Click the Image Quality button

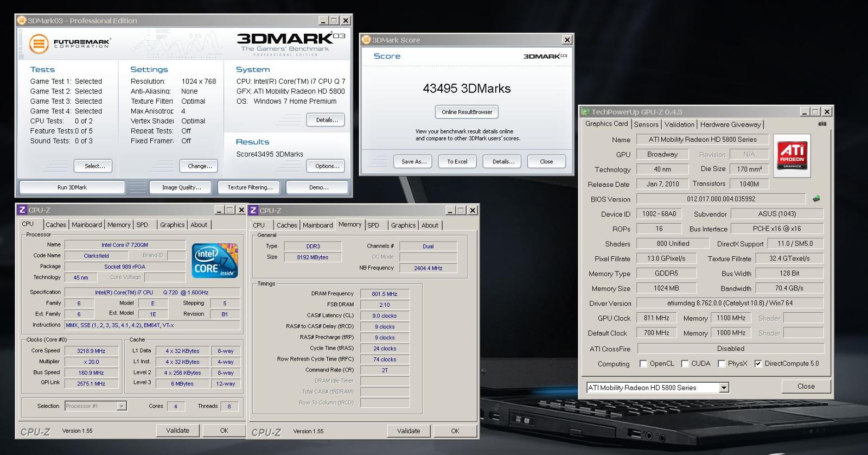[x=182, y=187]
